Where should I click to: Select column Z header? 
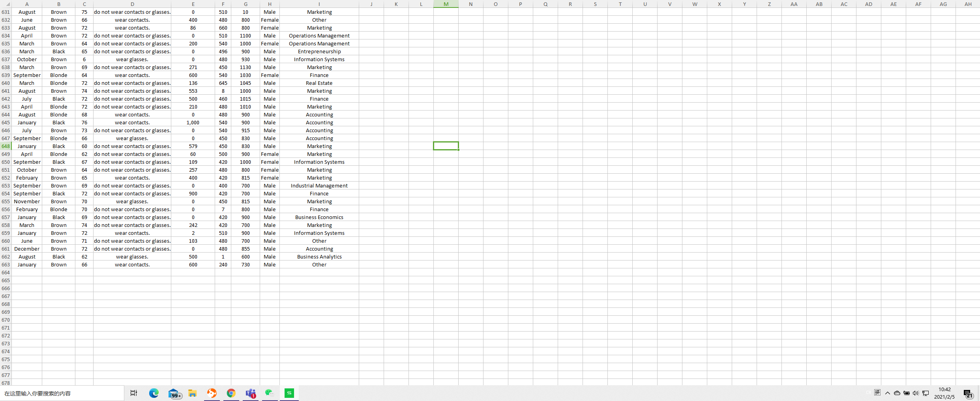pyautogui.click(x=769, y=4)
